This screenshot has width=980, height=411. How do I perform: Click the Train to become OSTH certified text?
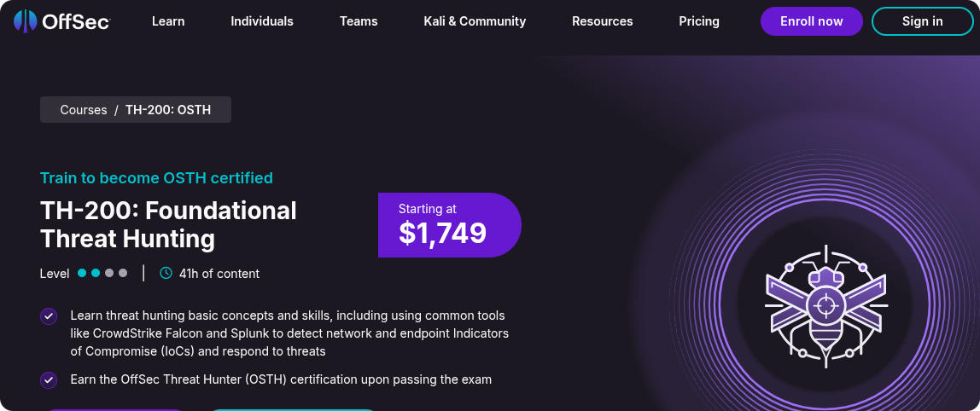[x=156, y=178]
